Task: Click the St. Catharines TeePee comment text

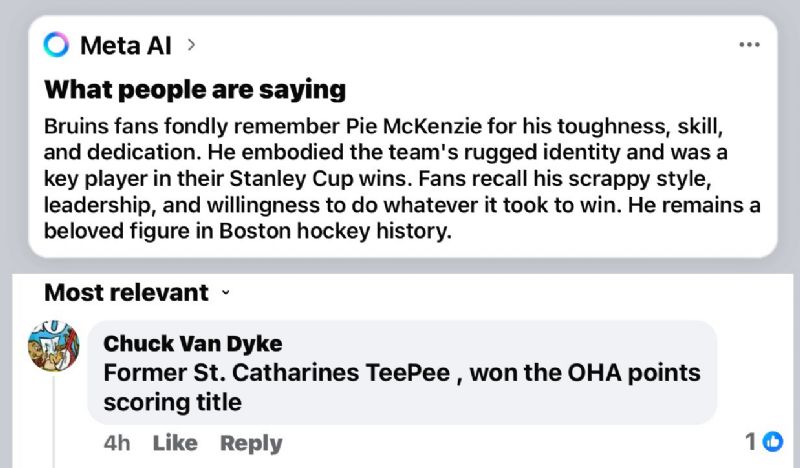Action: point(402,387)
